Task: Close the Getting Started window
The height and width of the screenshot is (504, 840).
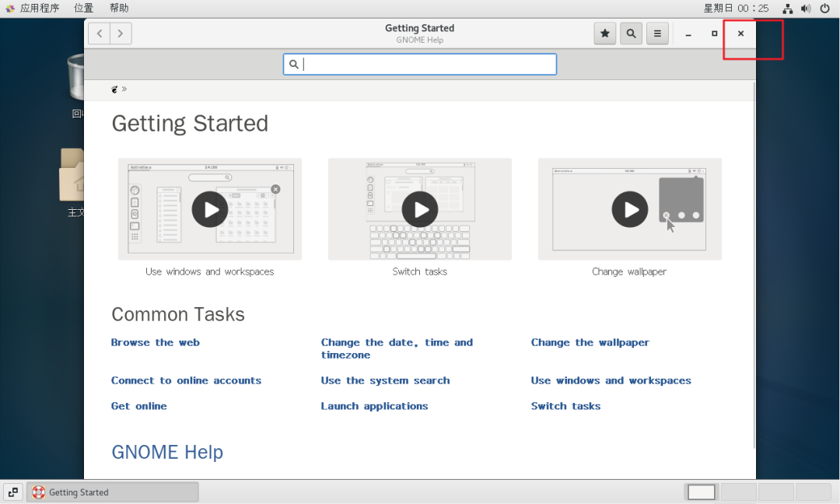Action: tap(740, 33)
